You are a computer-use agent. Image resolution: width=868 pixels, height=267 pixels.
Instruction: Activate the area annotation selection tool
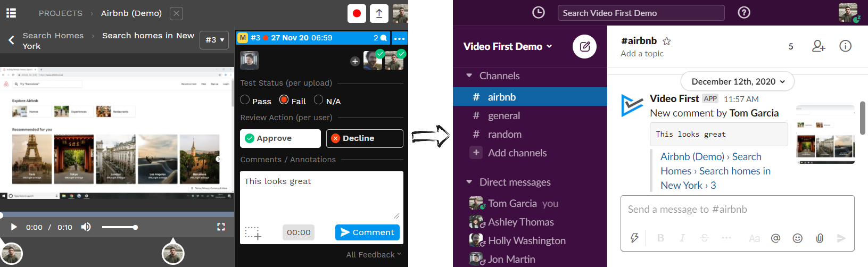(x=253, y=232)
